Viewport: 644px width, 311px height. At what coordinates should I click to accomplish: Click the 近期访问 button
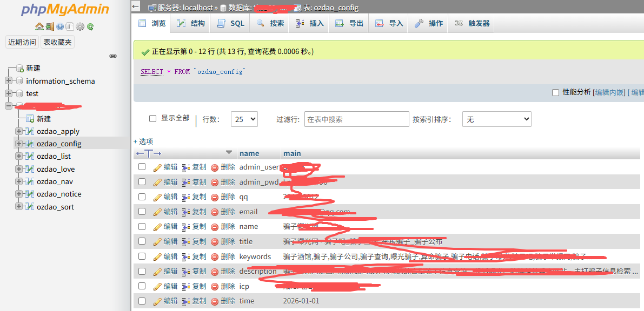pos(23,42)
